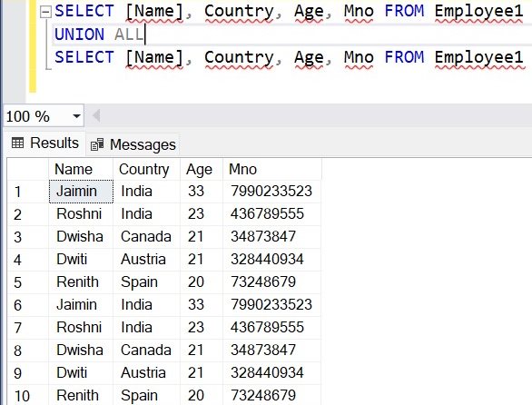Click Mno 436789555 in row 2
Image resolution: width=532 pixels, height=405 pixels.
[272, 214]
